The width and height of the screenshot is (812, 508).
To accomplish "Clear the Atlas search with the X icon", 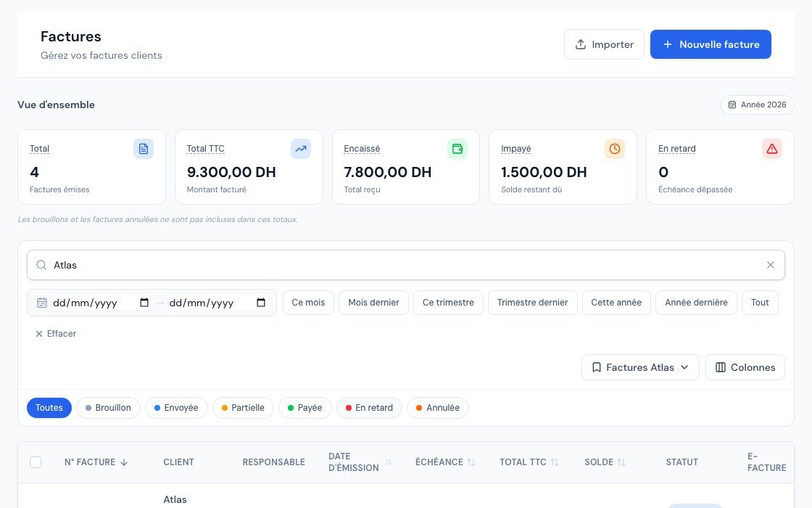I will (x=771, y=265).
